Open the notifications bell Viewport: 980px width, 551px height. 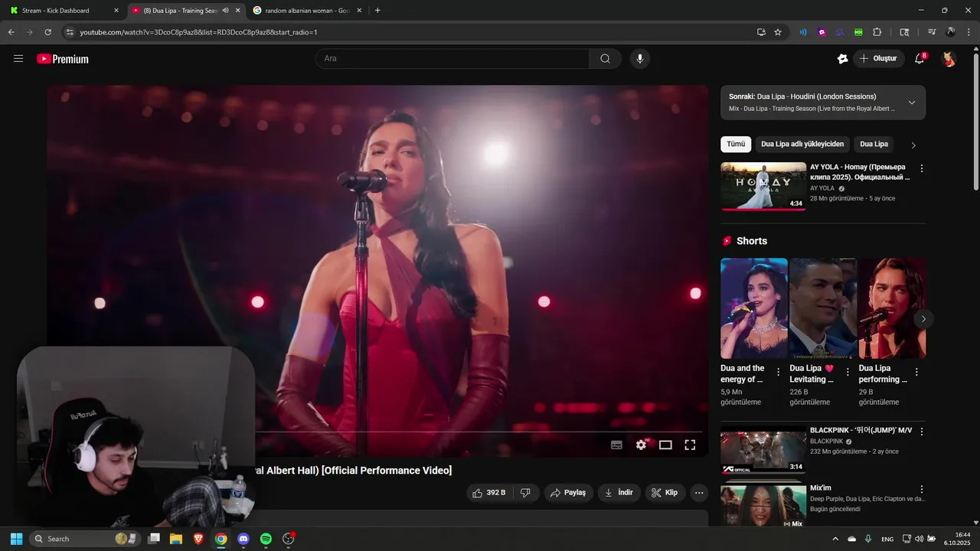(920, 58)
